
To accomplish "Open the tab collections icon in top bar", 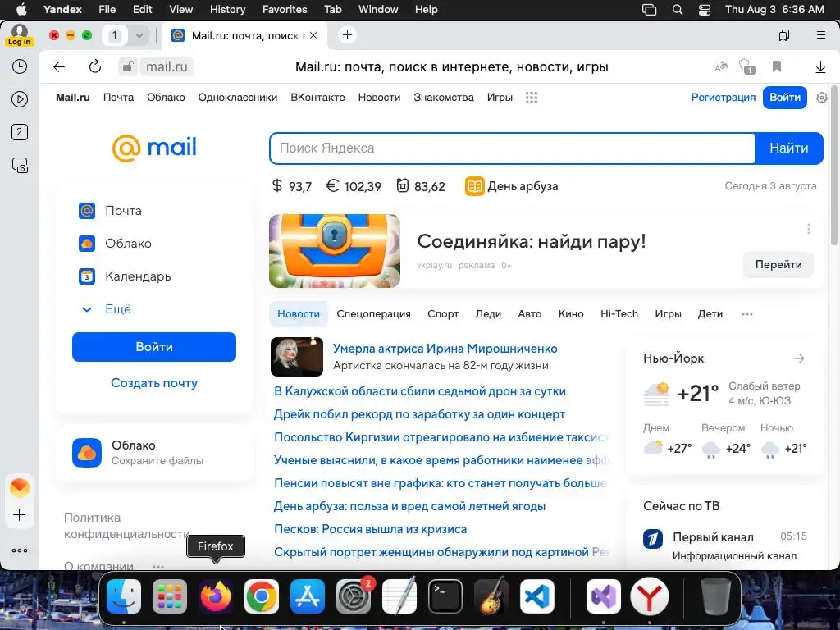I will point(784,35).
